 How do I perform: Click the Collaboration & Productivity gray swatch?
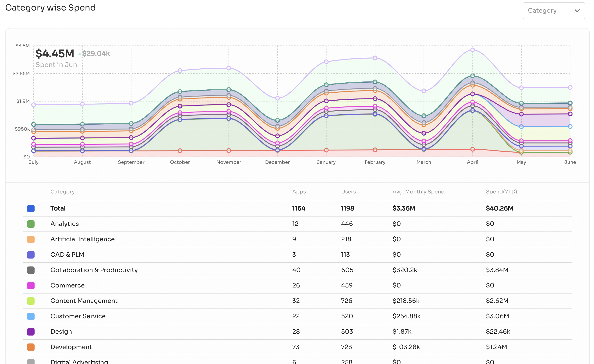click(31, 270)
